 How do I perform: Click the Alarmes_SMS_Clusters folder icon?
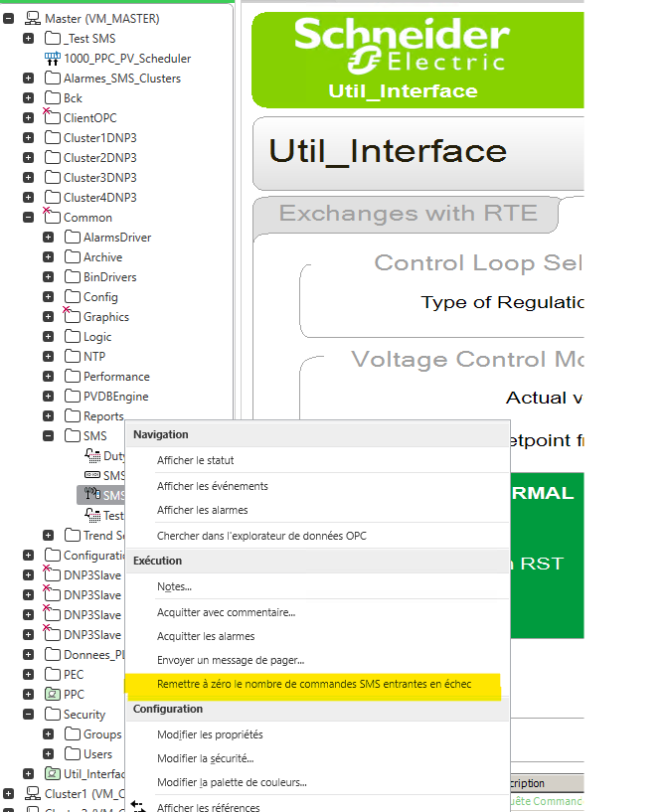[53, 79]
